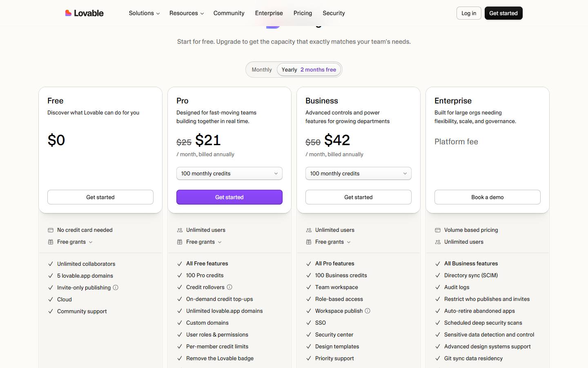Screen dimensions: 588x368
Task: Select Yearly billing with 2 months free
Action: pyautogui.click(x=309, y=70)
